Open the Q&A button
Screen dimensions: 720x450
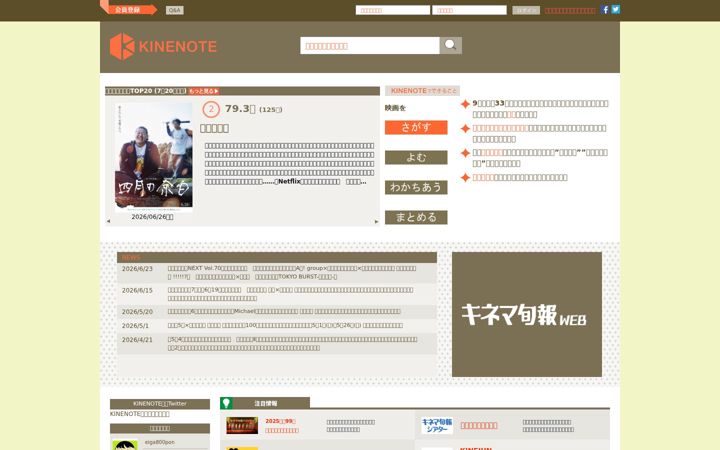pos(174,10)
